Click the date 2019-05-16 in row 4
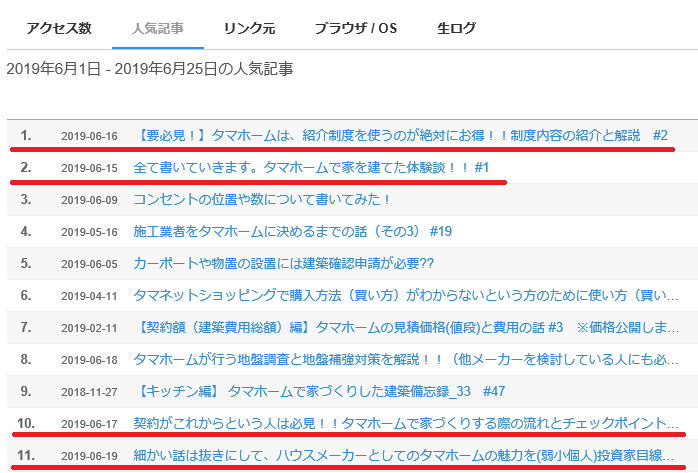Viewport: 698px width, 473px height. click(x=89, y=232)
